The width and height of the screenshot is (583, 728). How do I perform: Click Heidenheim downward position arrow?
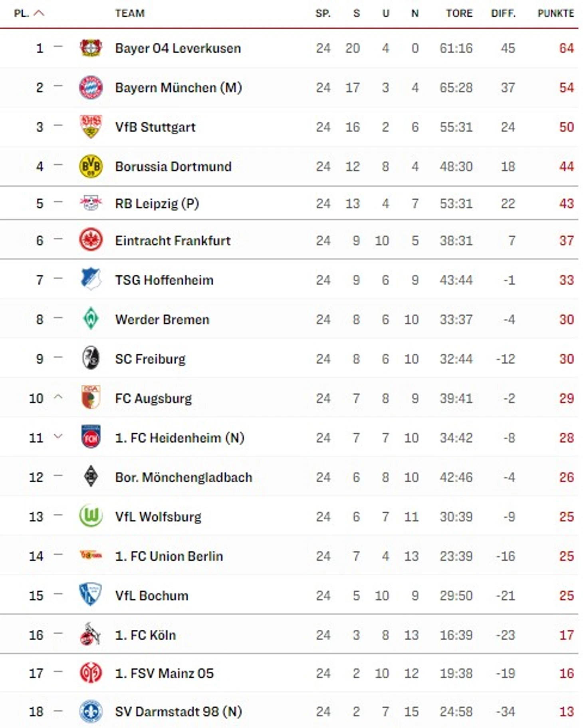pyautogui.click(x=58, y=436)
